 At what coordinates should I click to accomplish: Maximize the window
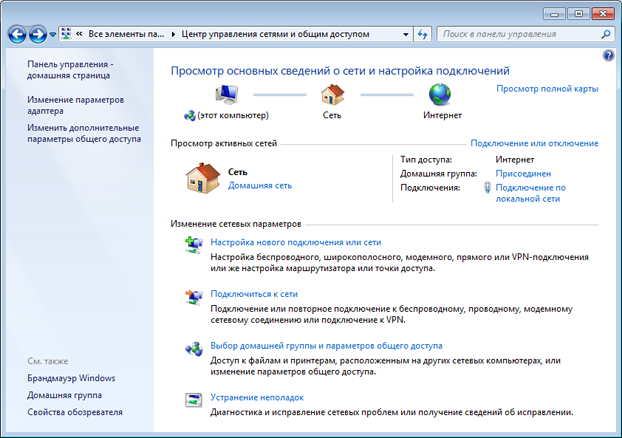578,14
